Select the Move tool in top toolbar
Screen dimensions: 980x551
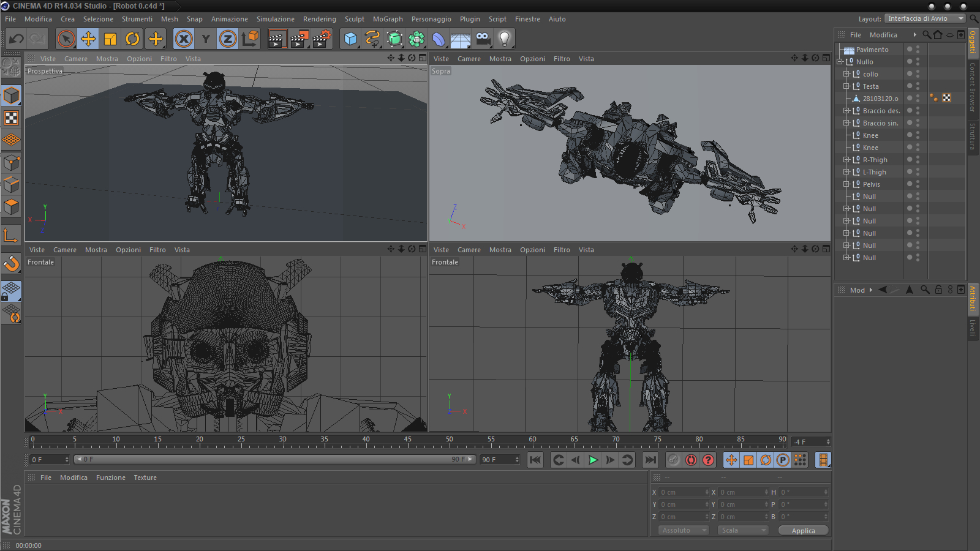[x=88, y=39]
